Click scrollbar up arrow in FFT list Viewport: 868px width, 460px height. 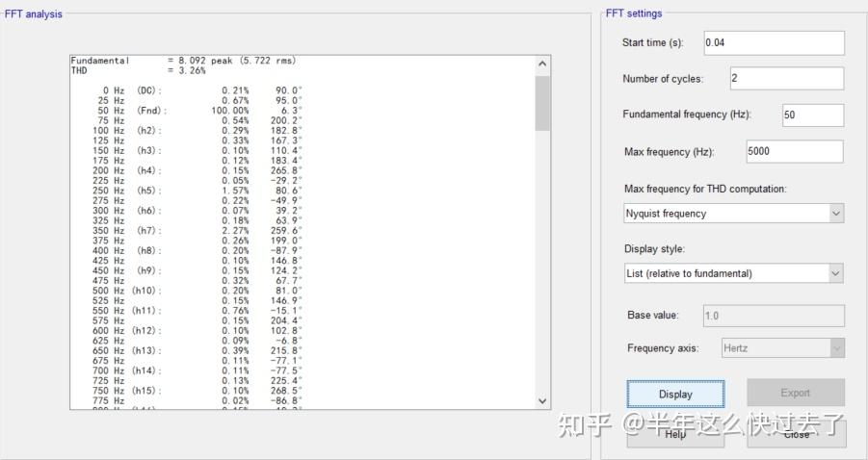pyautogui.click(x=542, y=64)
